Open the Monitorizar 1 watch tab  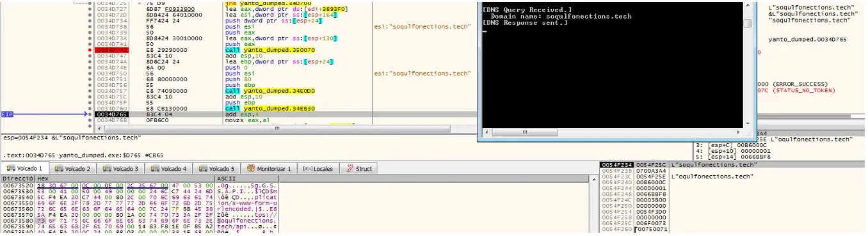pos(269,168)
